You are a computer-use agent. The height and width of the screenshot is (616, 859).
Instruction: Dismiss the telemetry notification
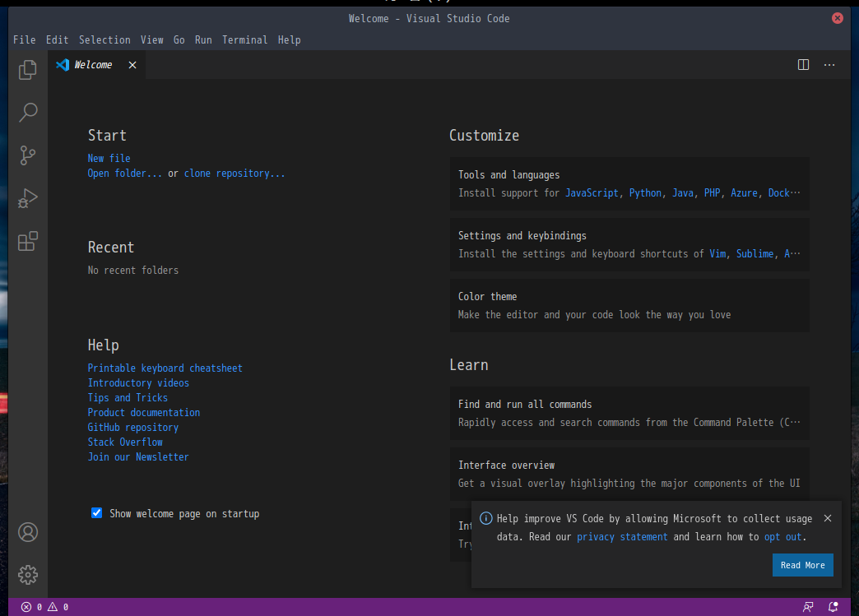(x=827, y=518)
